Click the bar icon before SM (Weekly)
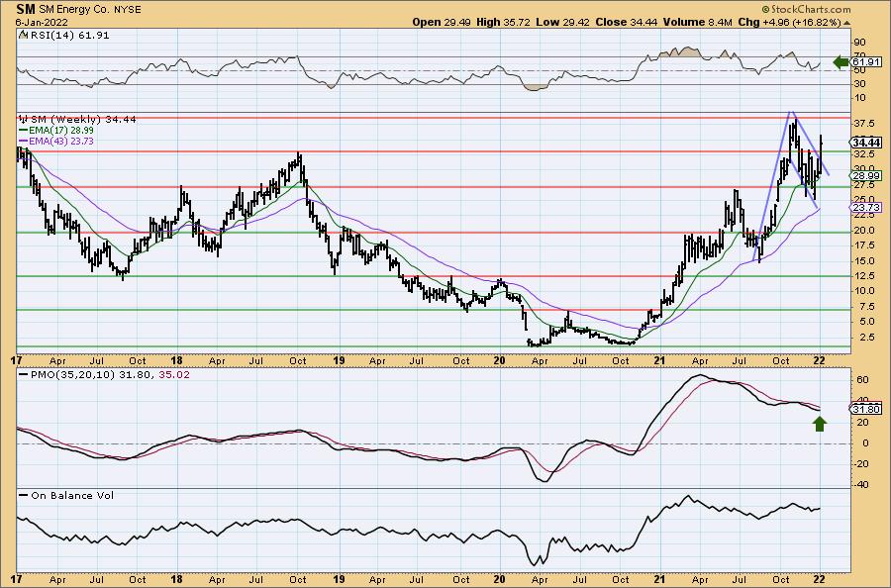Screen dimensions: 891x588 click(23, 119)
